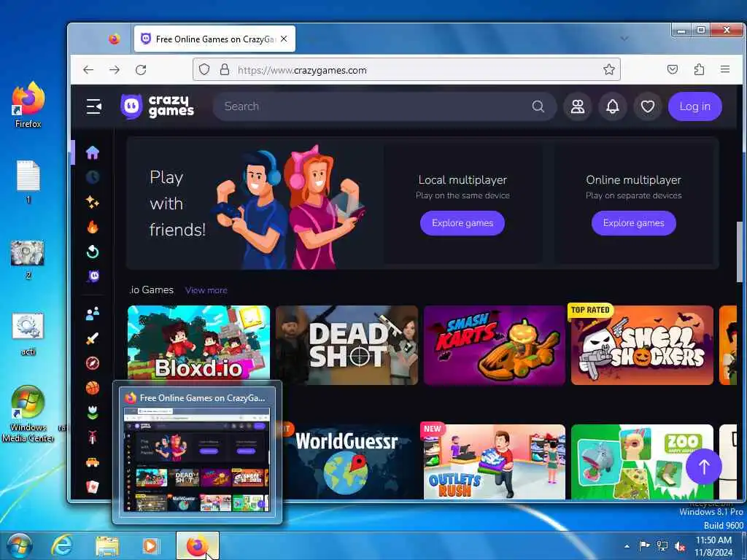Viewport: 747px width, 560px height.
Task: Open favorites heart icon in header
Action: pyautogui.click(x=648, y=106)
